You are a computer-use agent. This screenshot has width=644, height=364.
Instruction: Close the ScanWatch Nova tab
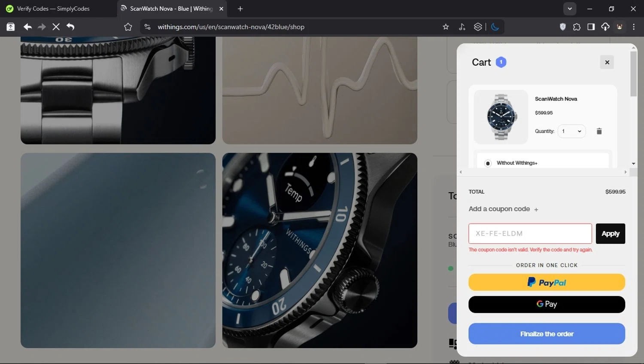[221, 9]
